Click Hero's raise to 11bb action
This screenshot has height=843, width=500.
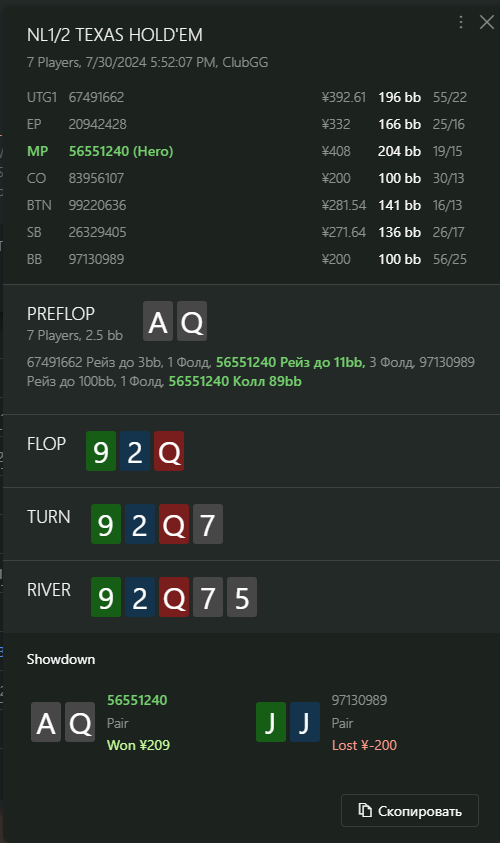click(290, 362)
